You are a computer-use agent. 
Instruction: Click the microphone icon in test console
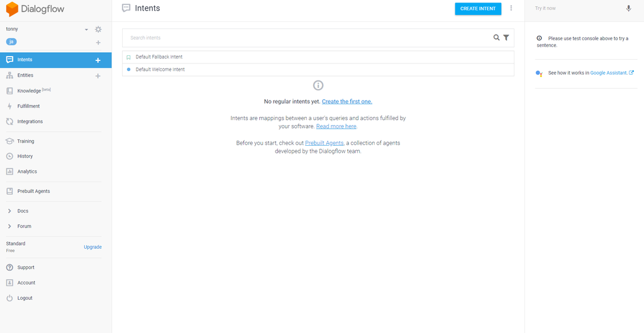tap(628, 8)
